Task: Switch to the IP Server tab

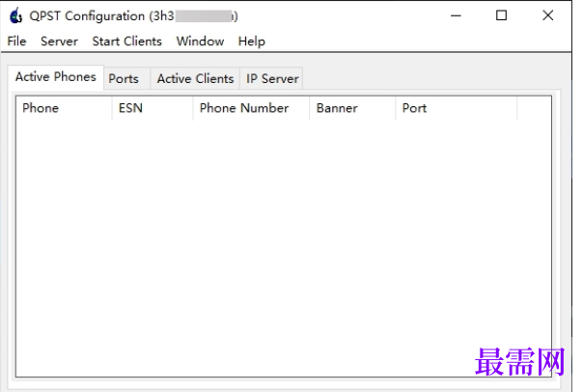Action: point(272,78)
